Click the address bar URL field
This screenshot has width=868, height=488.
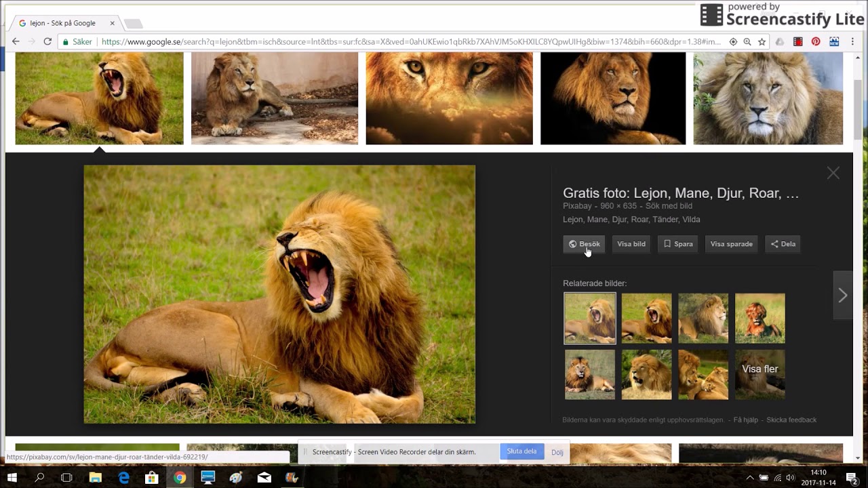point(410,41)
